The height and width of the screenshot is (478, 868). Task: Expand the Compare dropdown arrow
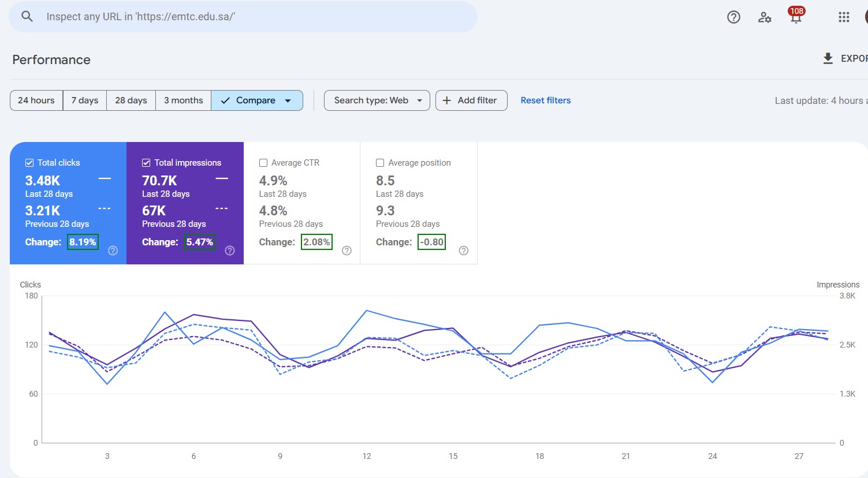[288, 100]
